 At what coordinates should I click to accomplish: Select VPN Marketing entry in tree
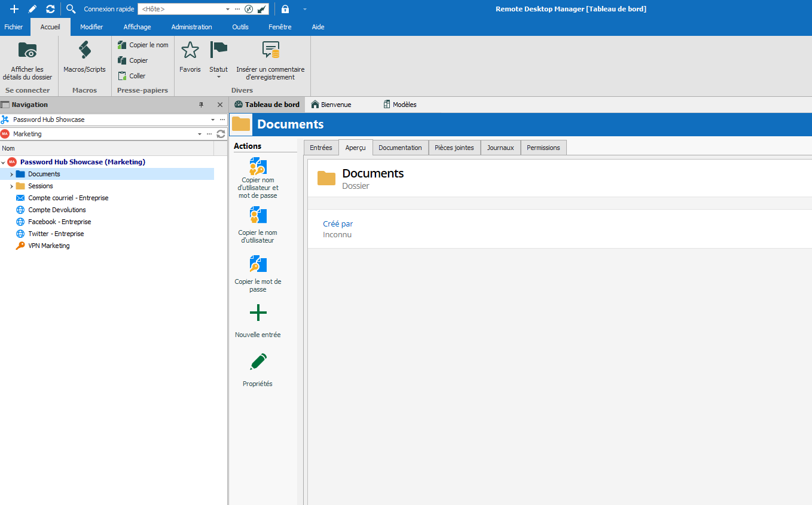click(x=48, y=246)
